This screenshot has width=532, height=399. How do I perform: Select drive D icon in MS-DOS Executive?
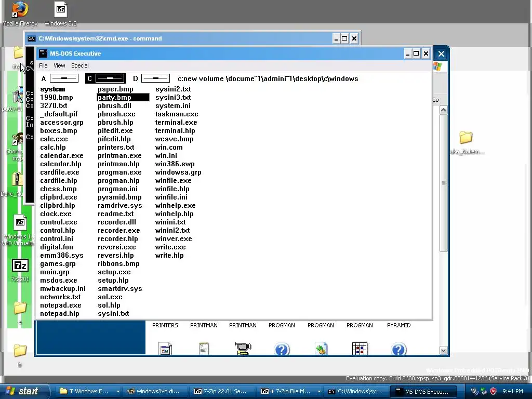[155, 78]
